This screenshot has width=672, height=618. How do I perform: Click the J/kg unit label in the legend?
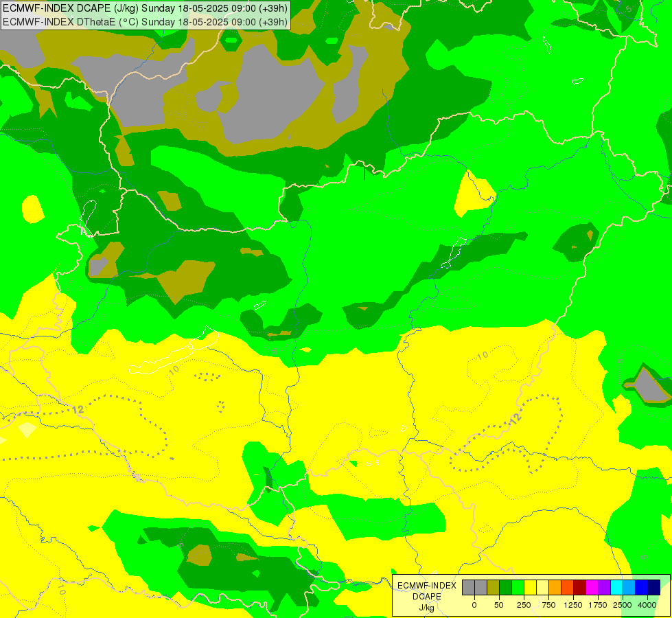(427, 608)
